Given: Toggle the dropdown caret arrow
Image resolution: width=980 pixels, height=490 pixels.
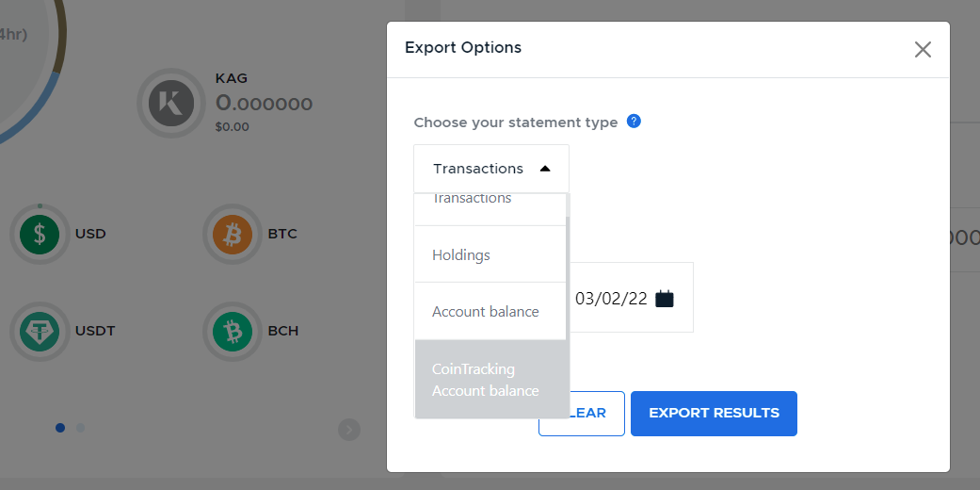Looking at the screenshot, I should click(x=545, y=169).
